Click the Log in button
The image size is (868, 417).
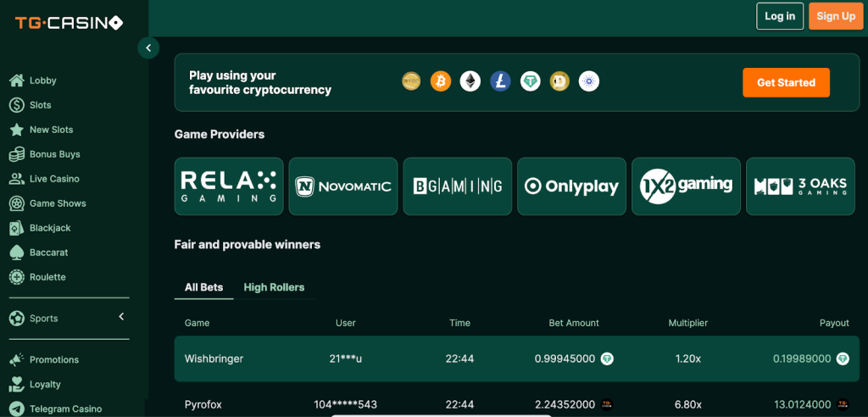(780, 16)
